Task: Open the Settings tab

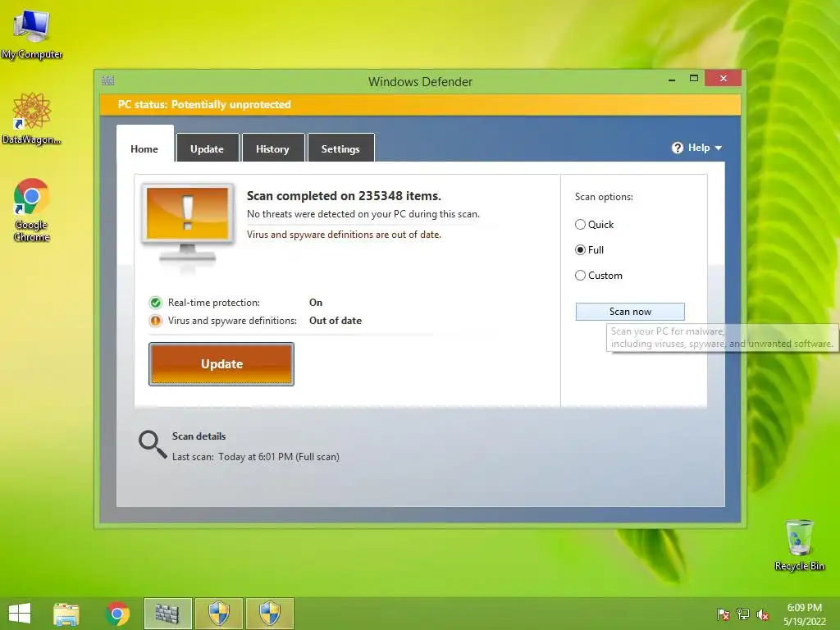Action: pos(340,149)
